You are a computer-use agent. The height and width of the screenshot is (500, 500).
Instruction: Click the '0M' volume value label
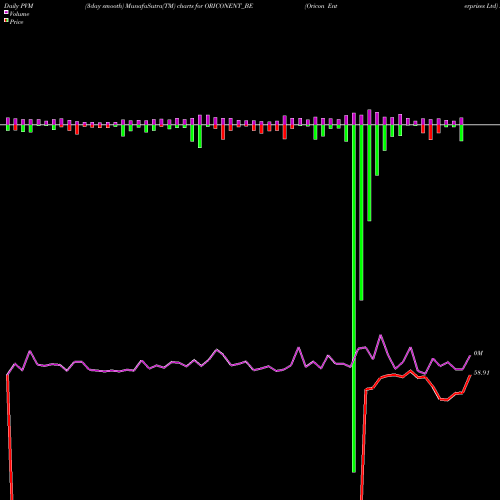coord(478,353)
